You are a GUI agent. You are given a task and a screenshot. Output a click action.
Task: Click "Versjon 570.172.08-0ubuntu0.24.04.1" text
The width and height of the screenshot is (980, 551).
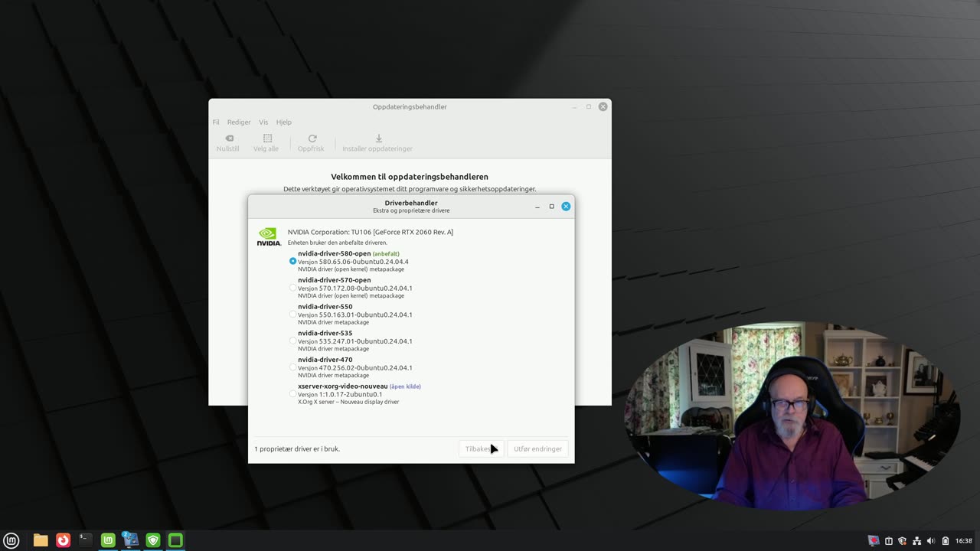[355, 289]
